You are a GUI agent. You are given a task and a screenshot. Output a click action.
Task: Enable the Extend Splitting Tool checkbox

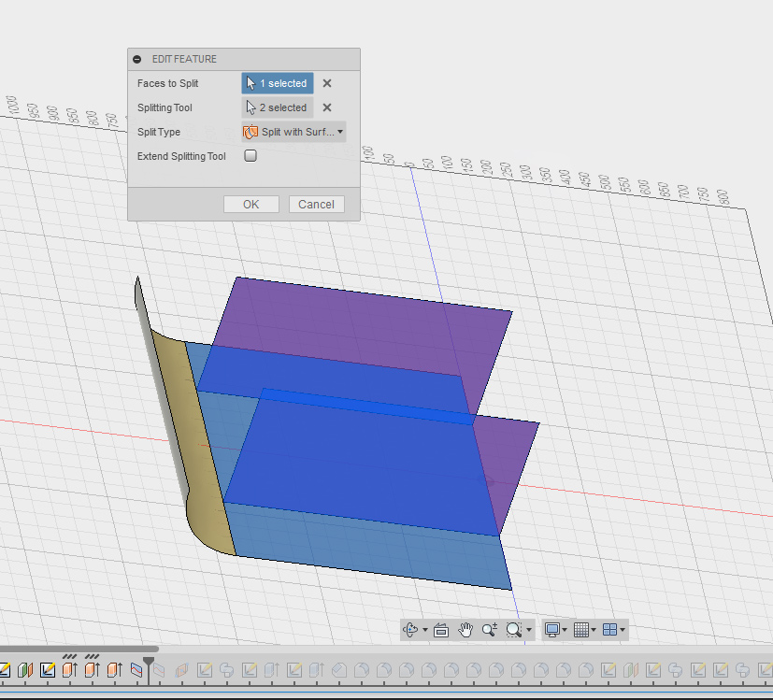[x=251, y=156]
